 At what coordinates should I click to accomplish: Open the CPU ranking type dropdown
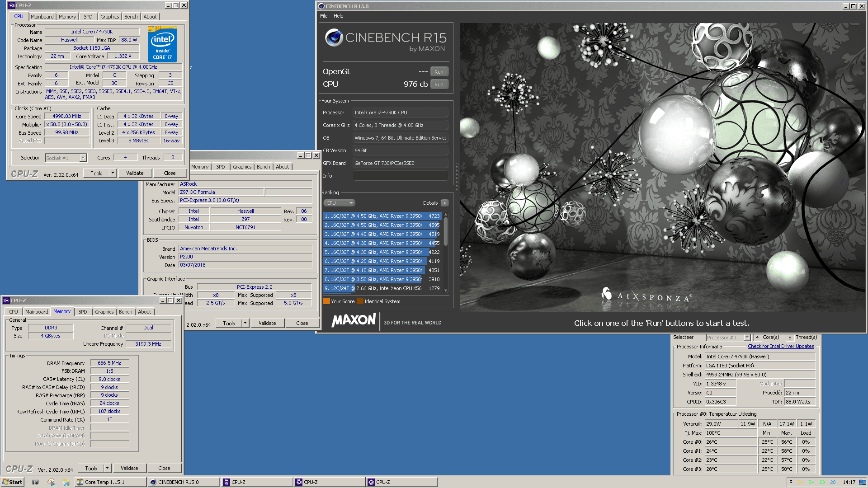click(x=339, y=203)
